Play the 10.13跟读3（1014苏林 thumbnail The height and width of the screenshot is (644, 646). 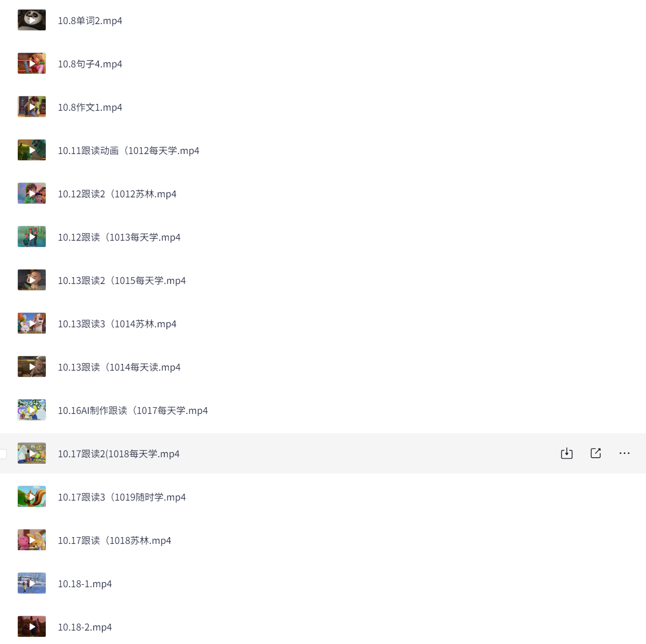pos(32,323)
